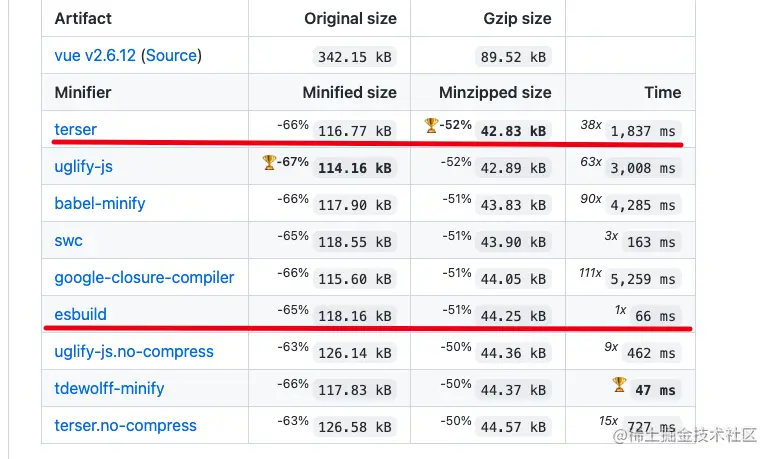Select the 89.52 kB gzip size value

click(x=514, y=57)
